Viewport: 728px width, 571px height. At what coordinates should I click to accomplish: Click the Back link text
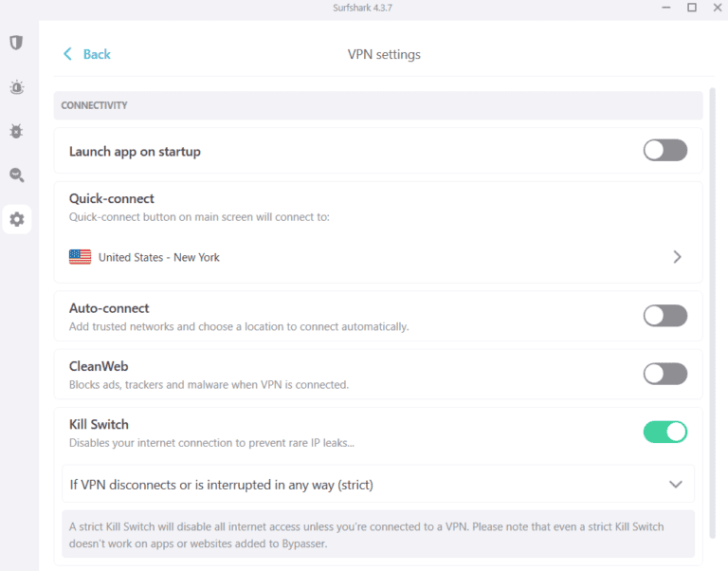pyautogui.click(x=97, y=54)
